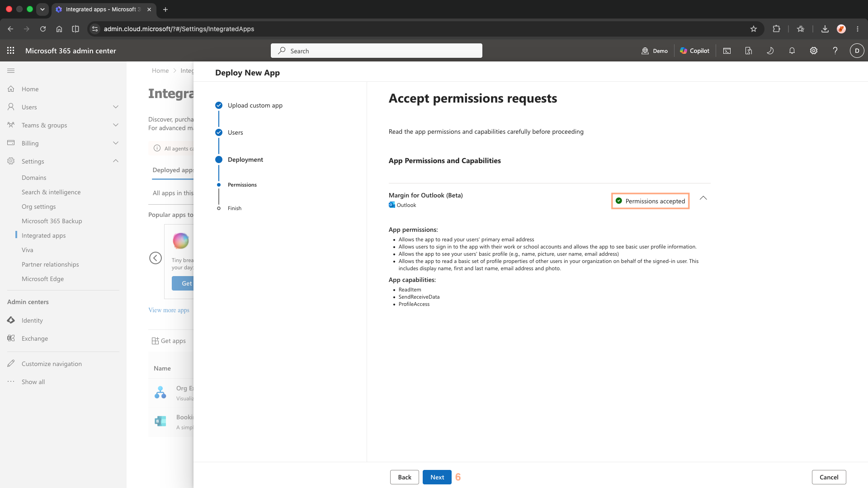Click the Demo organization icon
The image size is (868, 488).
click(x=645, y=51)
